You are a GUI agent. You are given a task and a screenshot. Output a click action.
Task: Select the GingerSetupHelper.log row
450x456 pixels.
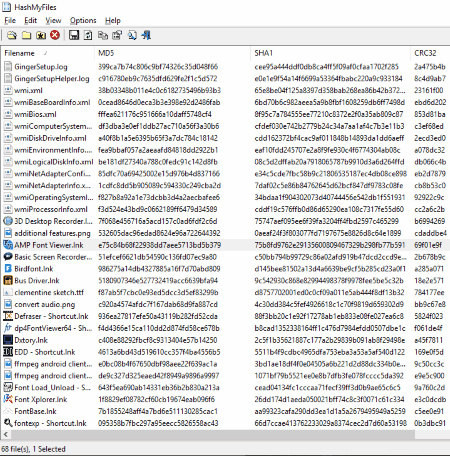pos(225,79)
